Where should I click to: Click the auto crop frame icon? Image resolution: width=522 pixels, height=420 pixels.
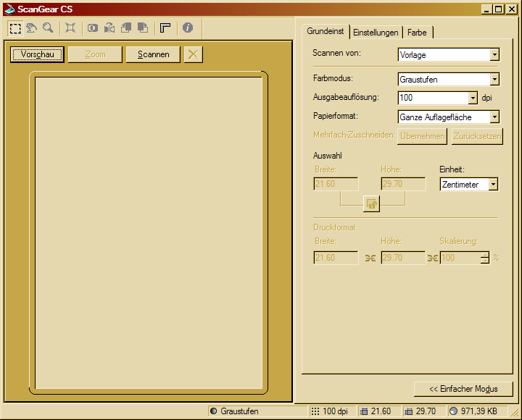coord(70,28)
